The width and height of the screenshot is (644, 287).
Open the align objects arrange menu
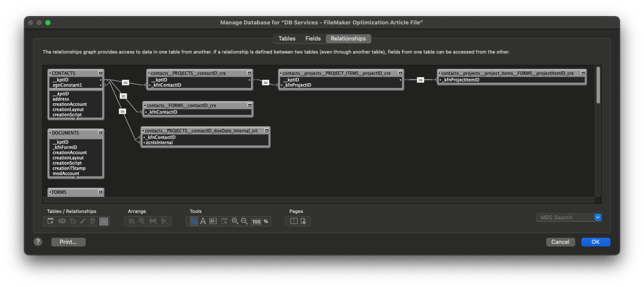click(x=132, y=221)
